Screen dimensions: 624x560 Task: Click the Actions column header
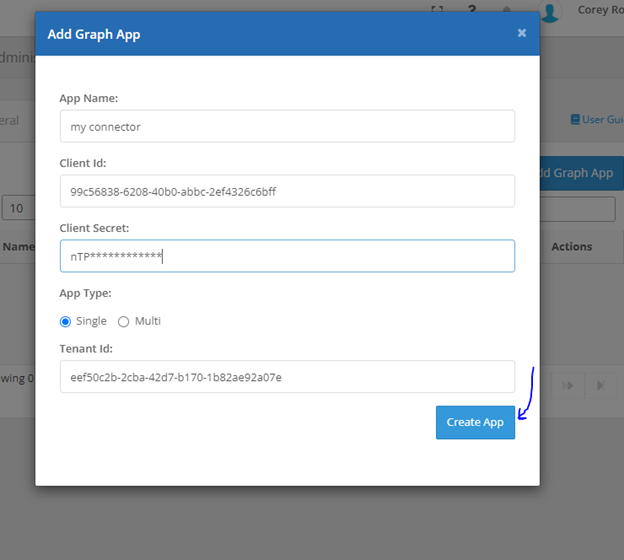pos(572,246)
